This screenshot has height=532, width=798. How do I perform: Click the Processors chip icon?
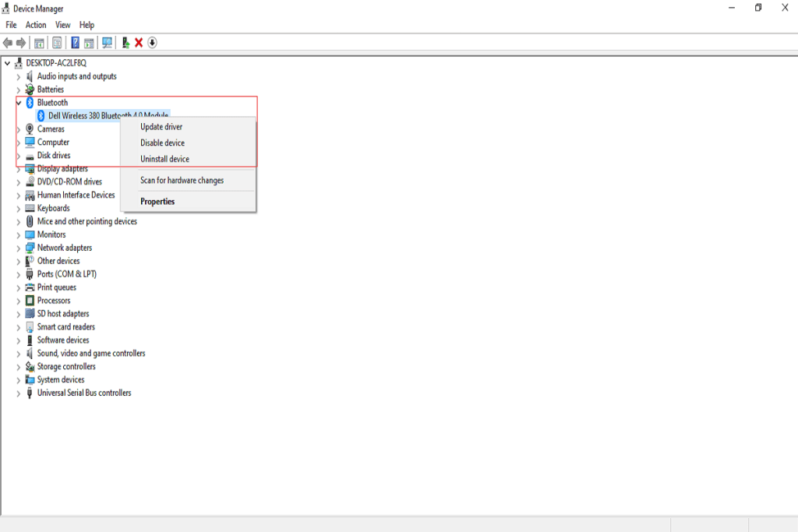[x=30, y=301]
